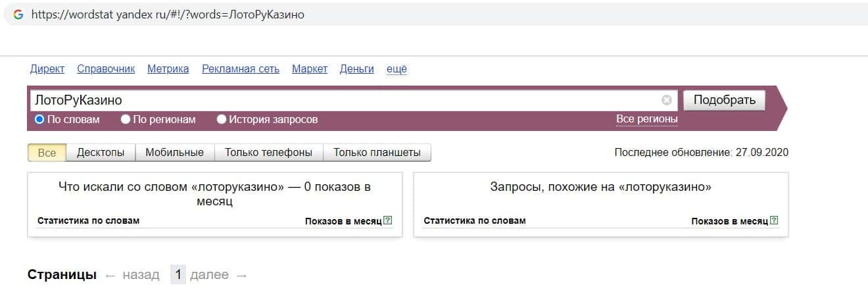This screenshot has height=308, width=868.
Task: Clear the search field with the X icon
Action: pyautogui.click(x=666, y=101)
